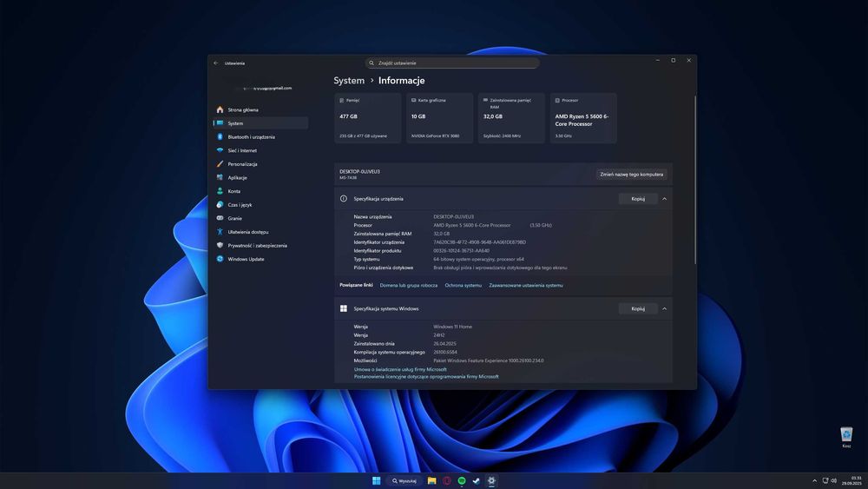Click the Identyfikator urządzenia value
868x489 pixels.
[479, 242]
